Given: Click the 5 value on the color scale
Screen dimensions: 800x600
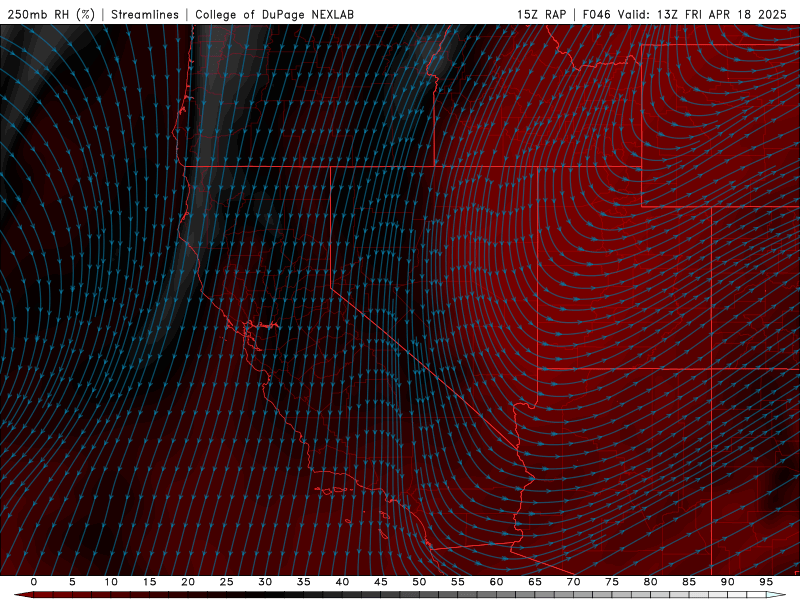Looking at the screenshot, I should pos(72,582).
